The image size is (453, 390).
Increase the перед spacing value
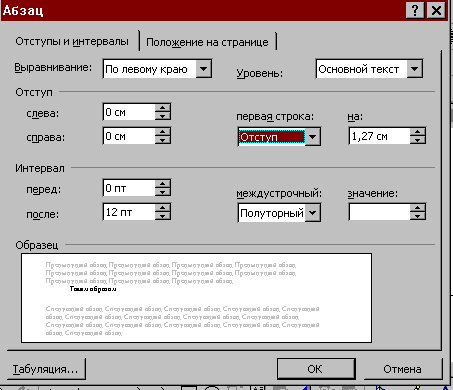tap(163, 184)
